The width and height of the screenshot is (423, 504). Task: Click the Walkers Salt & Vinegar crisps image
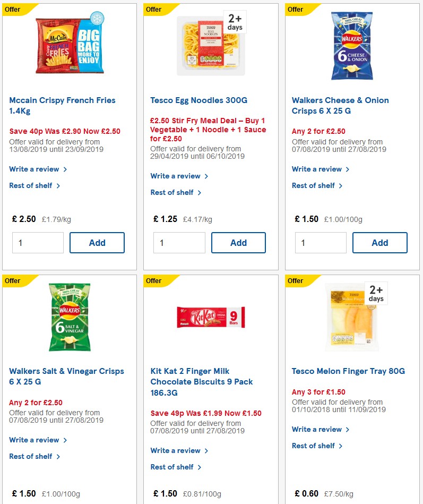pyautogui.click(x=69, y=316)
